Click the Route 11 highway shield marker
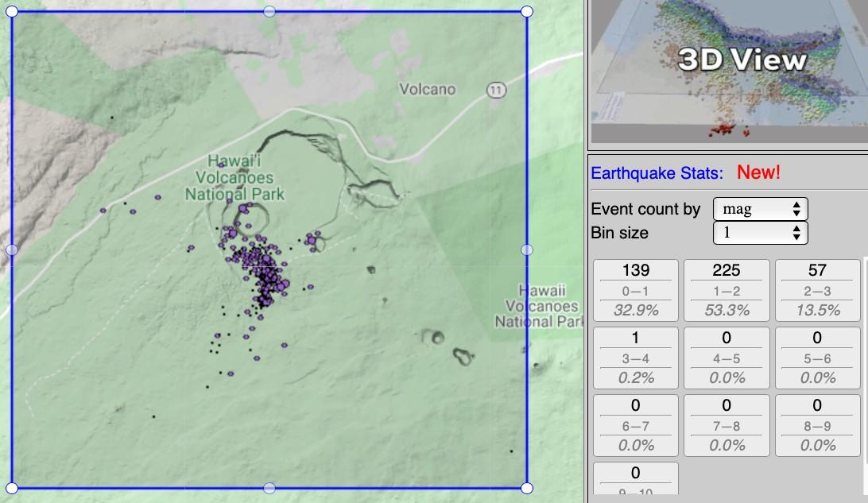 coord(497,91)
